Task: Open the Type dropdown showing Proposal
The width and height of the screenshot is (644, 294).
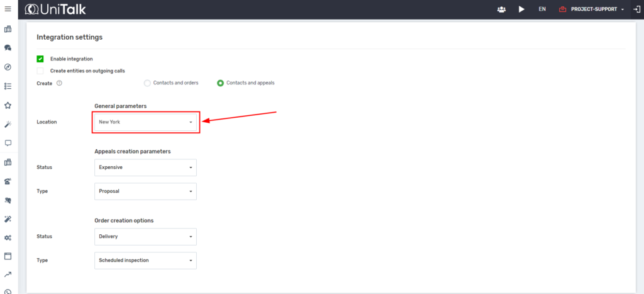Action: tap(145, 191)
